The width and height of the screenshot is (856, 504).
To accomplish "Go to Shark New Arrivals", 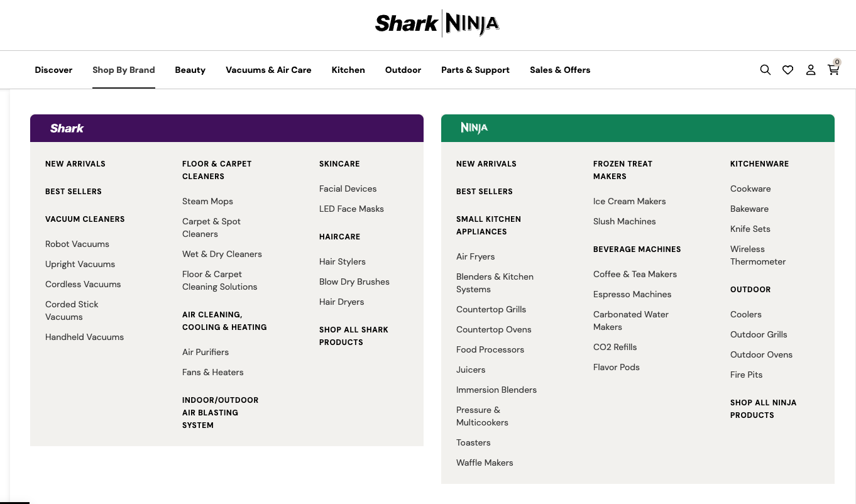I will click(75, 164).
